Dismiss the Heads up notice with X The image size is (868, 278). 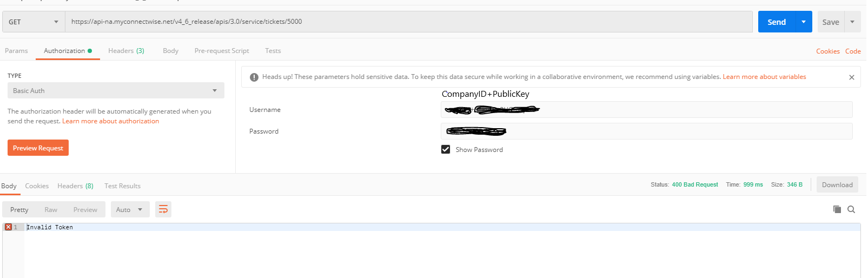tap(852, 77)
